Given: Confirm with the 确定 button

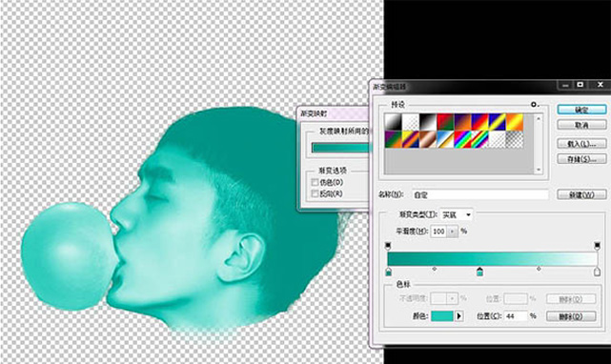Looking at the screenshot, I should (x=581, y=110).
